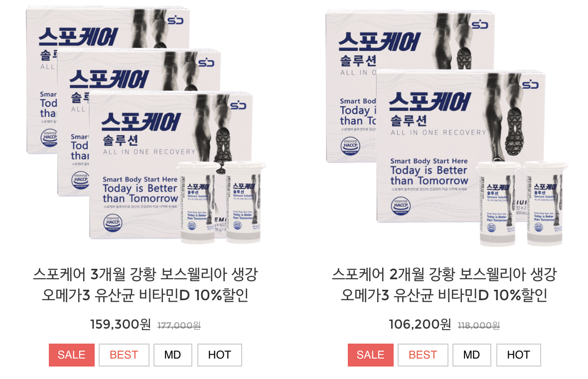Image resolution: width=588 pixels, height=379 pixels.
Task: Click the struck-through 177,000원 original price
Action: 179,325
